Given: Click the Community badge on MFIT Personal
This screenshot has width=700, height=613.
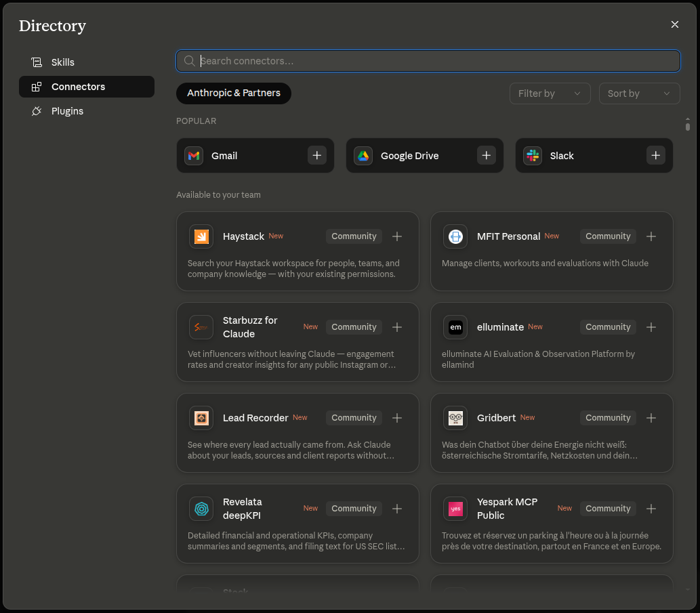Looking at the screenshot, I should [608, 236].
